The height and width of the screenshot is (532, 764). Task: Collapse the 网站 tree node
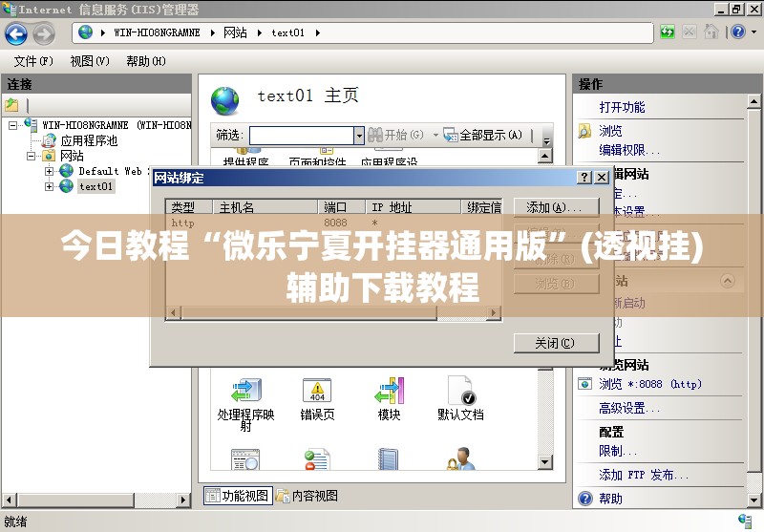click(32, 156)
